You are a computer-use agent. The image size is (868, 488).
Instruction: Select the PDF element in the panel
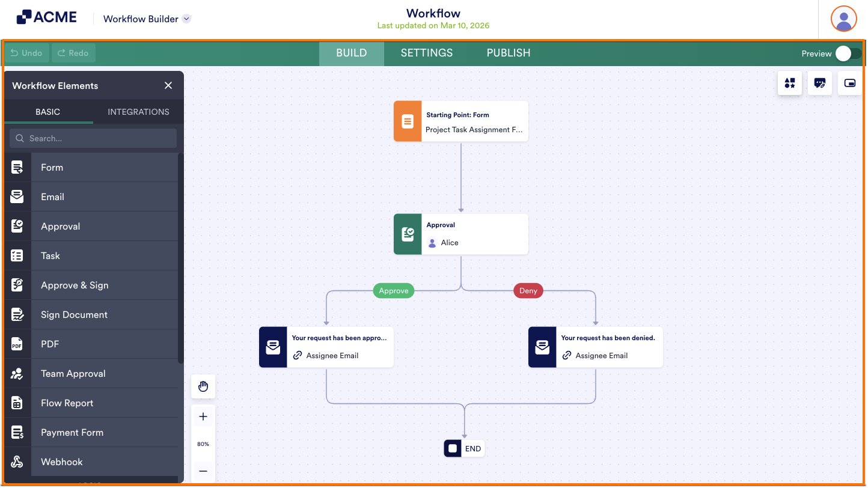pyautogui.click(x=49, y=344)
